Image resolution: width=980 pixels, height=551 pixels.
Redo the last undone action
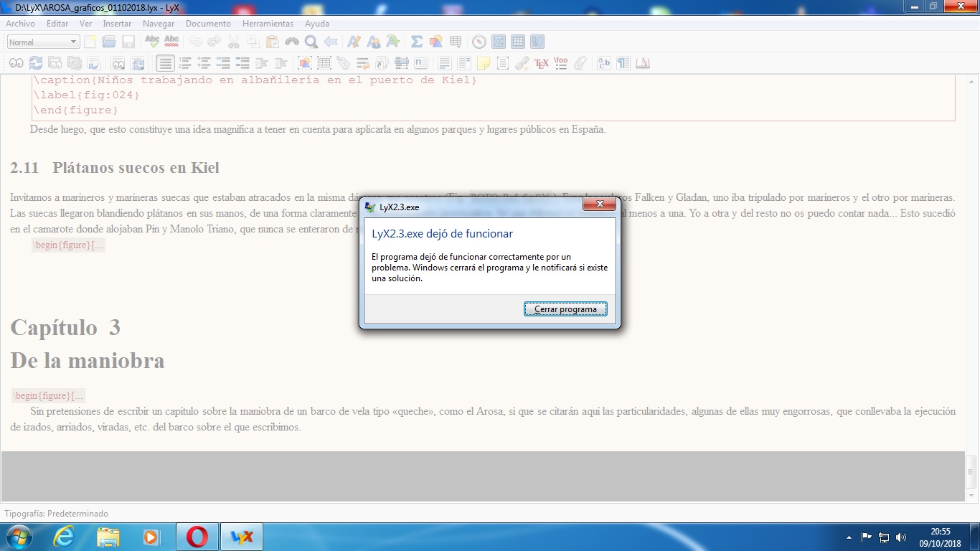[215, 42]
